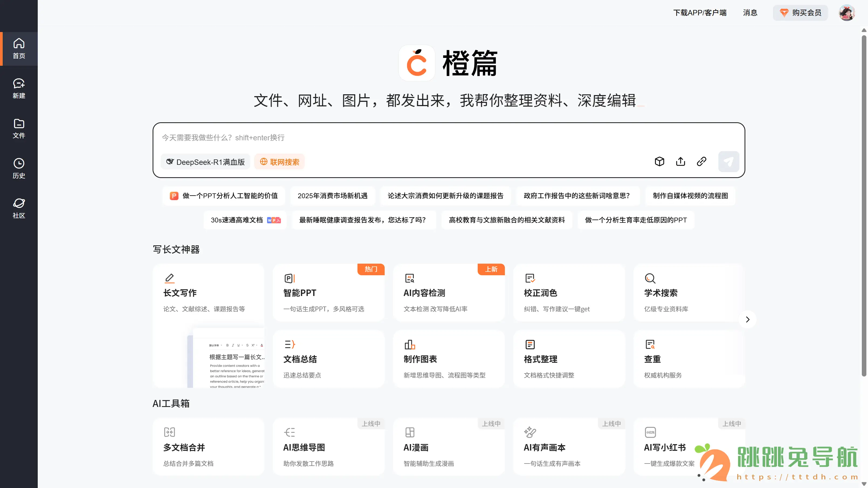Click 迅速总结要点 description
The height and width of the screenshot is (488, 868).
tap(302, 375)
